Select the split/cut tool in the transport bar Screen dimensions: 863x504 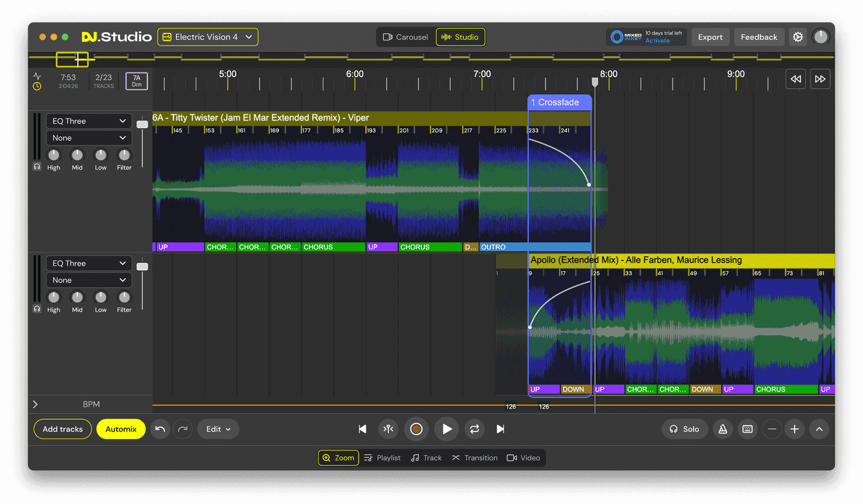(x=388, y=429)
